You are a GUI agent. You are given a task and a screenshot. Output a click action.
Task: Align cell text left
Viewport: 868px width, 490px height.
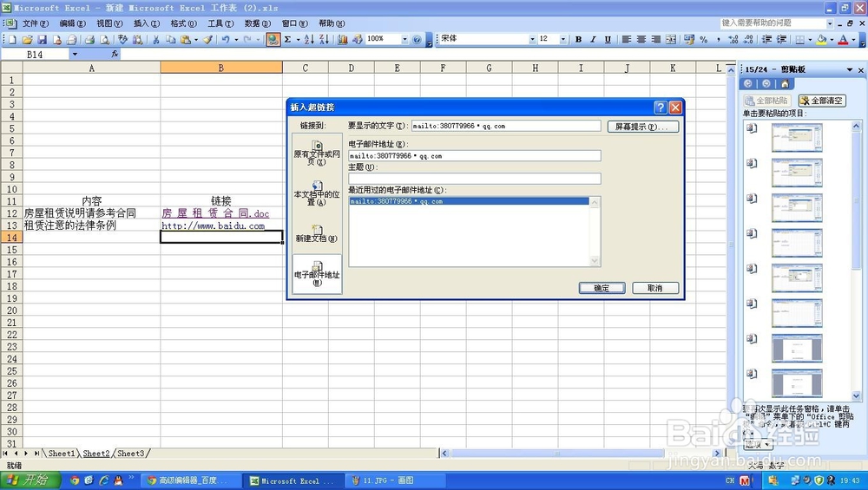pyautogui.click(x=626, y=39)
